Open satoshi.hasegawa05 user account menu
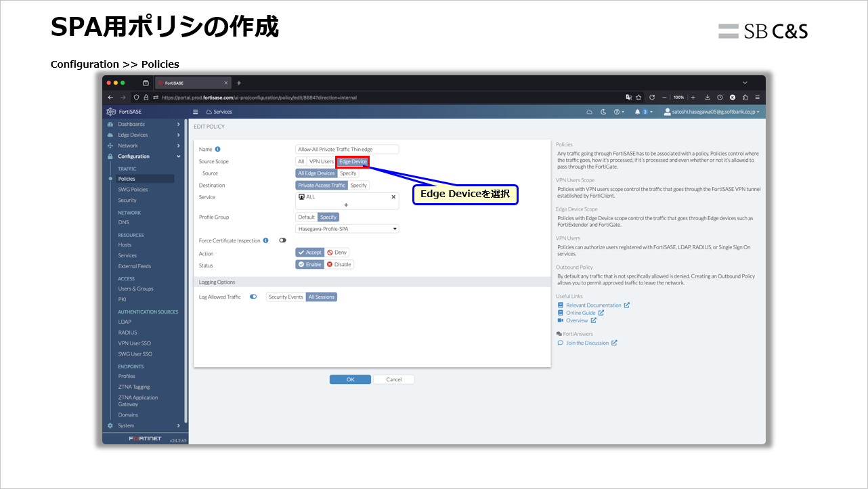The height and width of the screenshot is (489, 868). point(712,112)
